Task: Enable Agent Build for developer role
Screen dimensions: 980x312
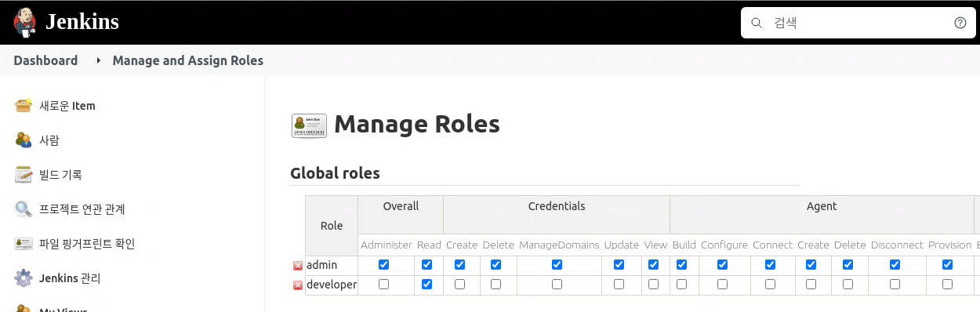Action: point(682,285)
